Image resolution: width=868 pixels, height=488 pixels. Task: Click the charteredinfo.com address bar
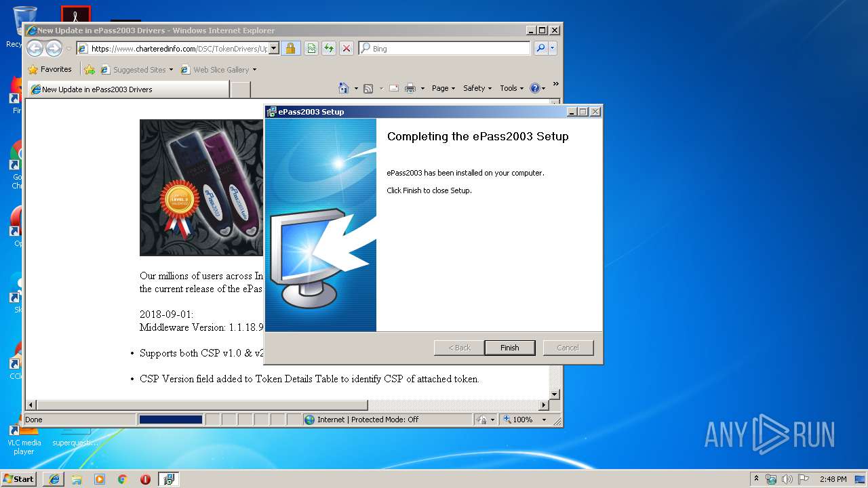[x=172, y=49]
